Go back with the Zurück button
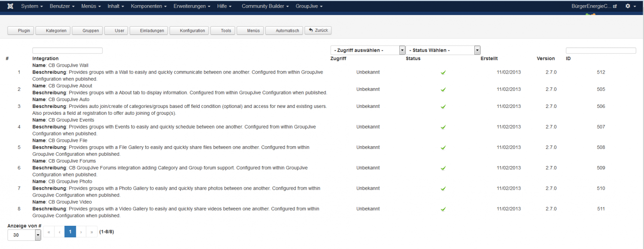Screen dimensions: 644x249 coord(318,31)
